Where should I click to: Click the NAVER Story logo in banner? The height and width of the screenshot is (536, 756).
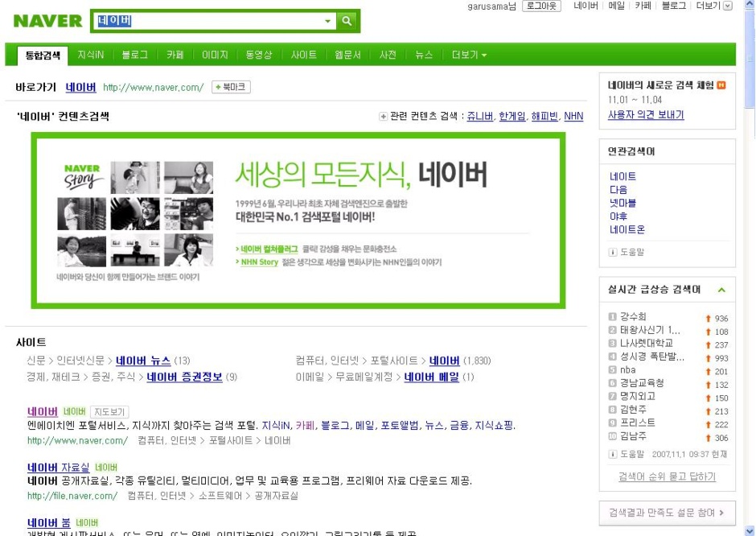tap(83, 176)
